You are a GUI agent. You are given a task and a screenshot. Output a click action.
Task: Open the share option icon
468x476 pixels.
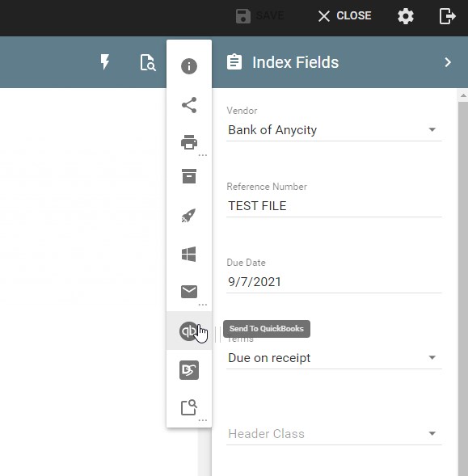[x=189, y=105]
